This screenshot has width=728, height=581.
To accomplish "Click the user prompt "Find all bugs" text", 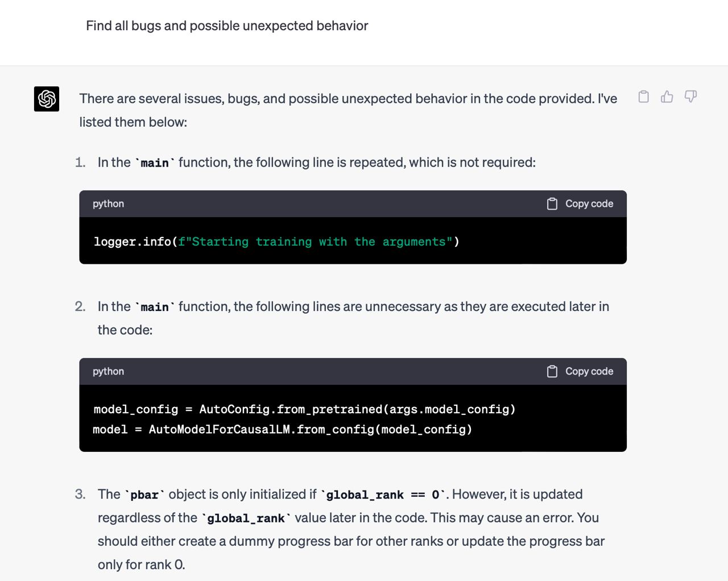I will 227,26.
